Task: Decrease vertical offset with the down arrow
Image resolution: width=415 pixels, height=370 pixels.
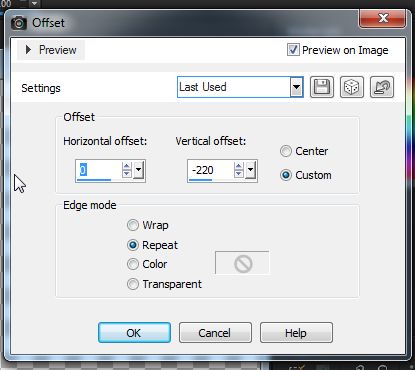Action: [x=239, y=174]
